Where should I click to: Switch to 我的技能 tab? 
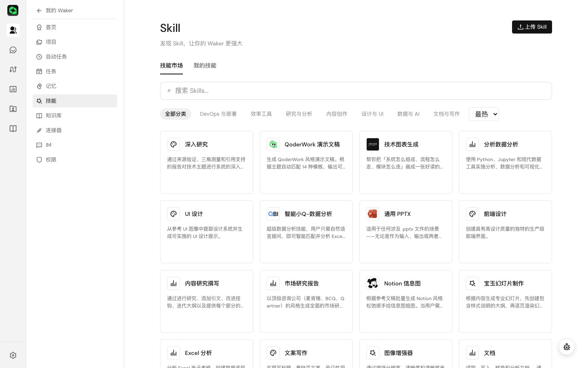click(x=205, y=65)
